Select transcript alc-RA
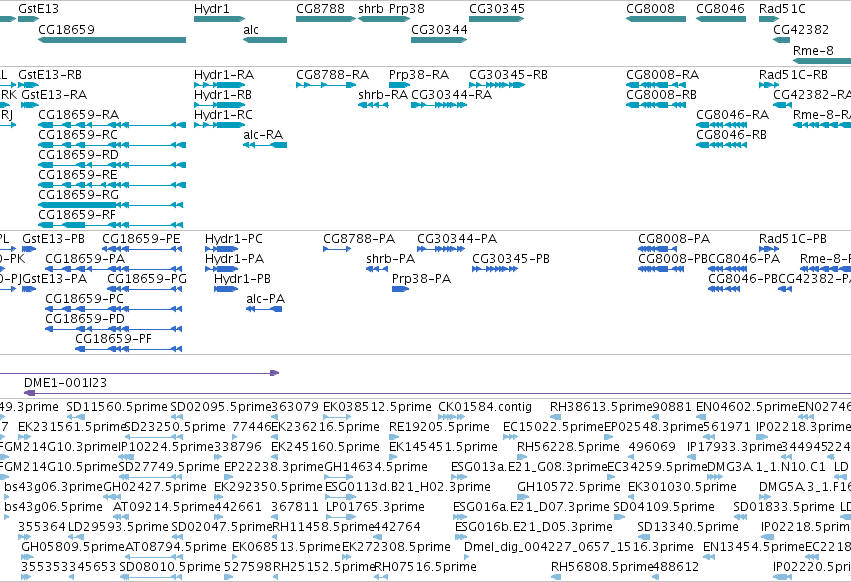The image size is (851, 582). click(263, 135)
